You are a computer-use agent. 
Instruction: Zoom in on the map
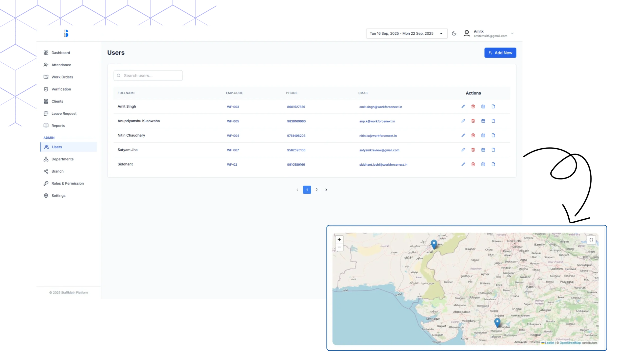(x=339, y=239)
